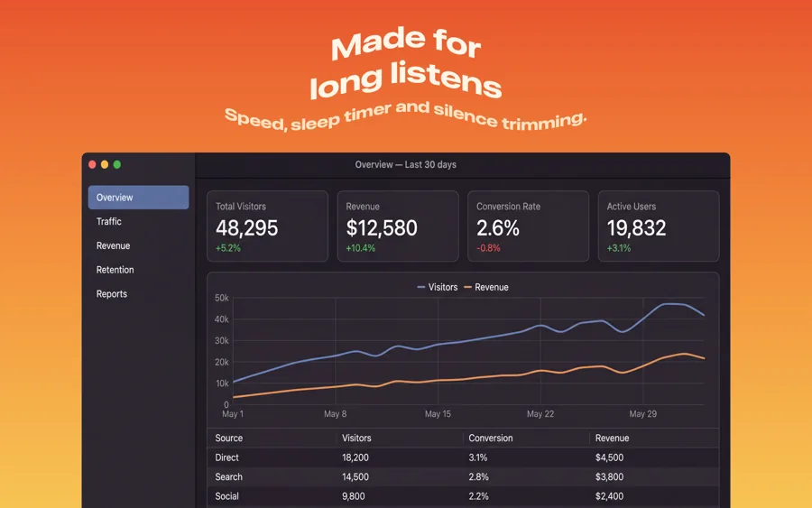Select the Social source row

pyautogui.click(x=463, y=496)
